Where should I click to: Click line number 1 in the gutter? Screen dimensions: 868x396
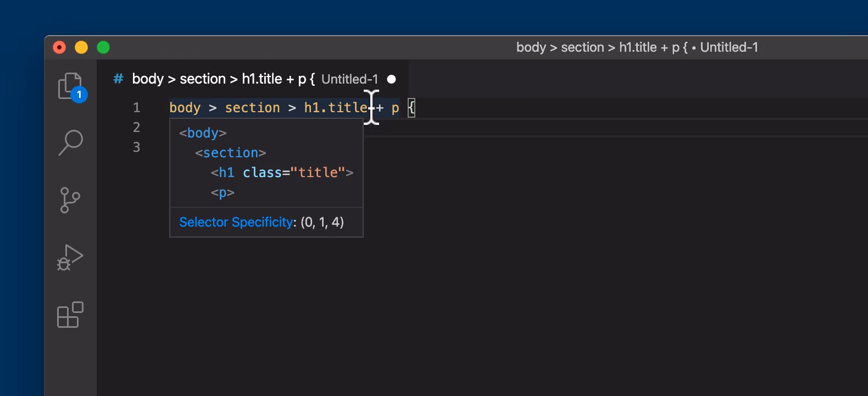(x=136, y=108)
